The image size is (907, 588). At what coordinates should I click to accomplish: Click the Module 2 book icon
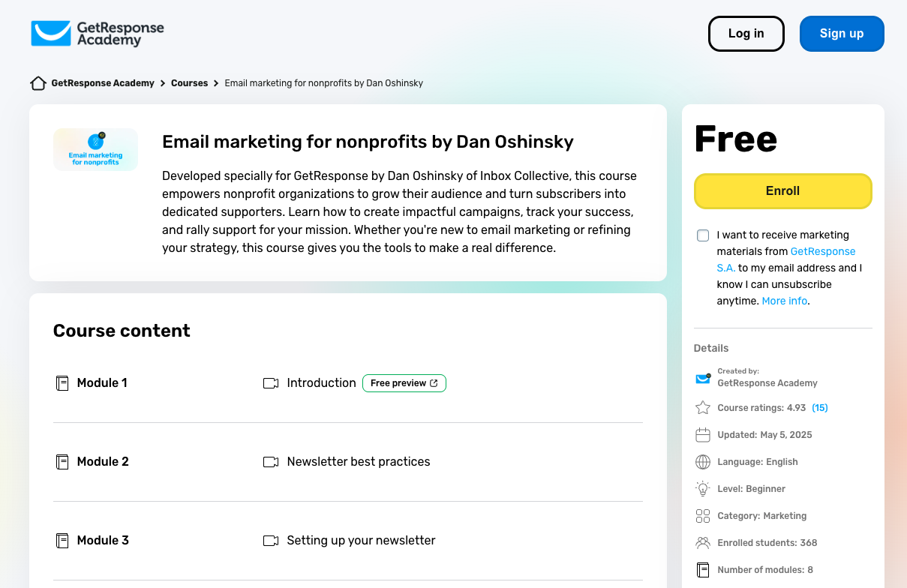62,462
